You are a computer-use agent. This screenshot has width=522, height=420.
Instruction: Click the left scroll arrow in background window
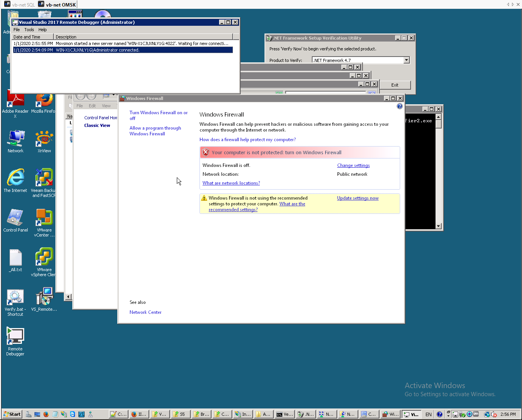coord(68,297)
